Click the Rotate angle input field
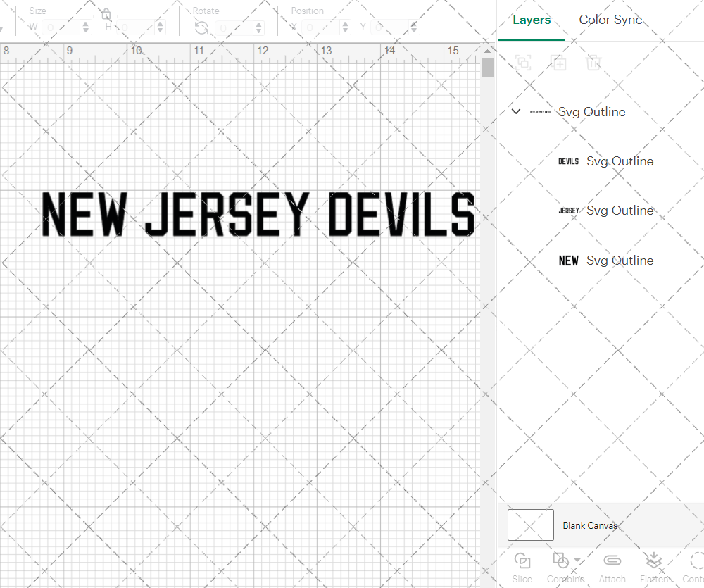This screenshot has width=704, height=588. click(x=235, y=28)
